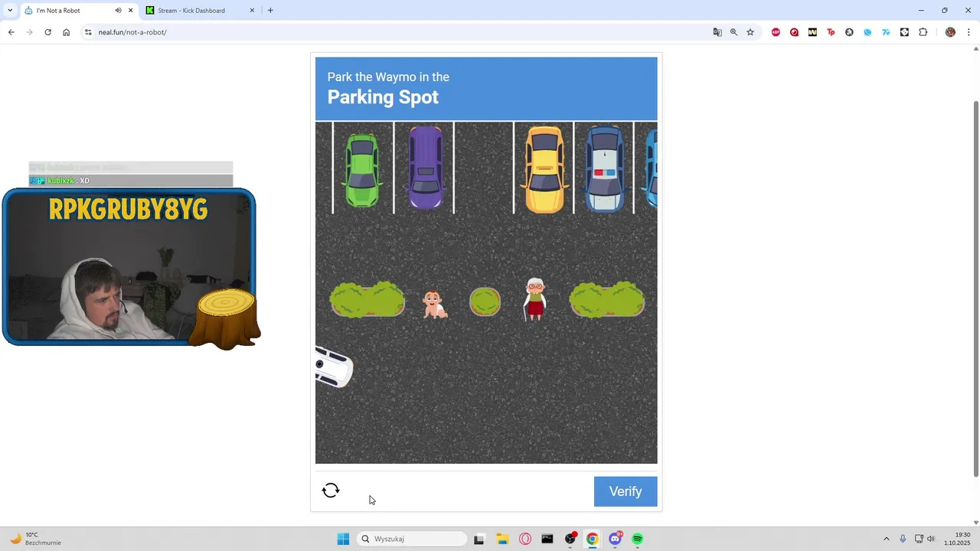Open the Chrome three-dot menu
This screenshot has width=980, height=551.
(x=969, y=32)
